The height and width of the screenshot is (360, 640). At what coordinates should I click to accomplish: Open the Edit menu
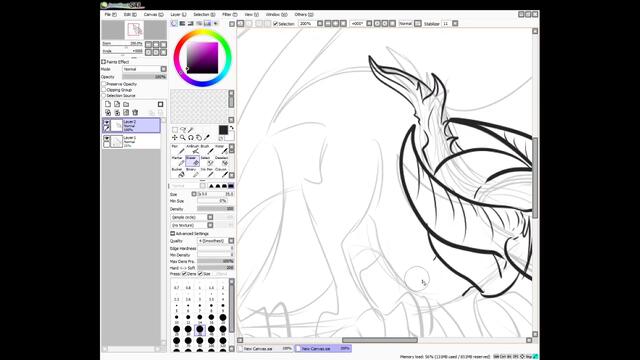pyautogui.click(x=130, y=14)
